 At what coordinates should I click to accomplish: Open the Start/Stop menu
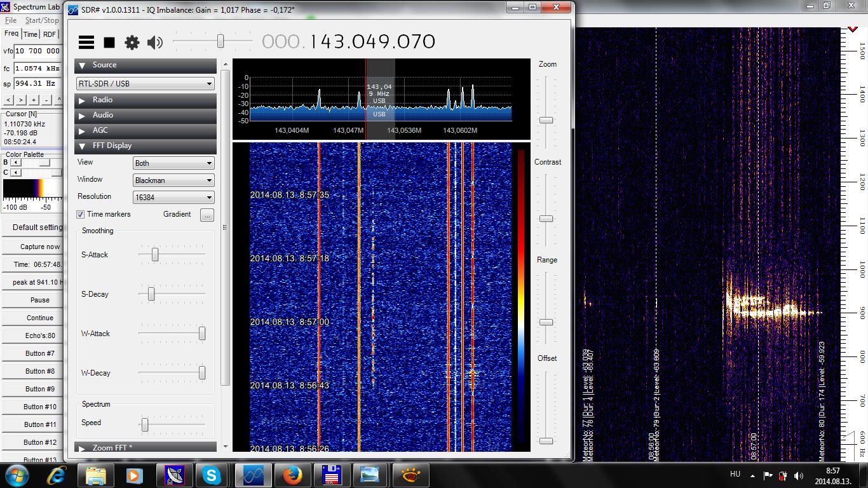(x=42, y=20)
